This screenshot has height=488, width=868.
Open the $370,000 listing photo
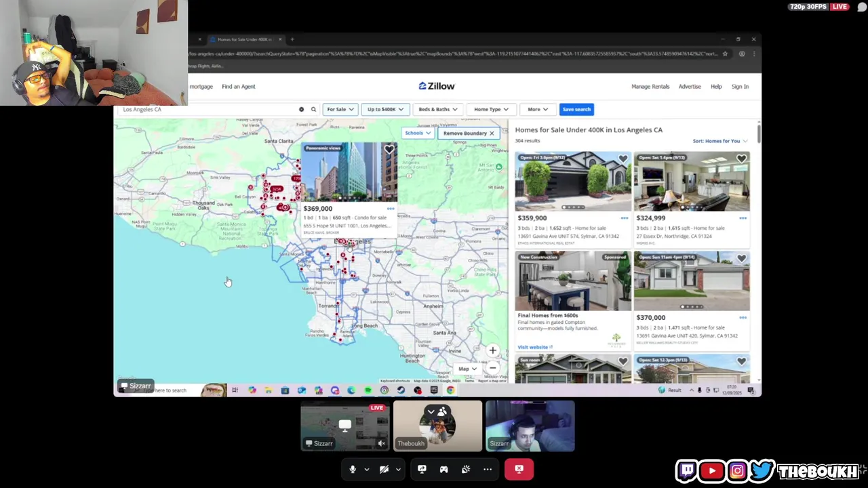coord(692,281)
